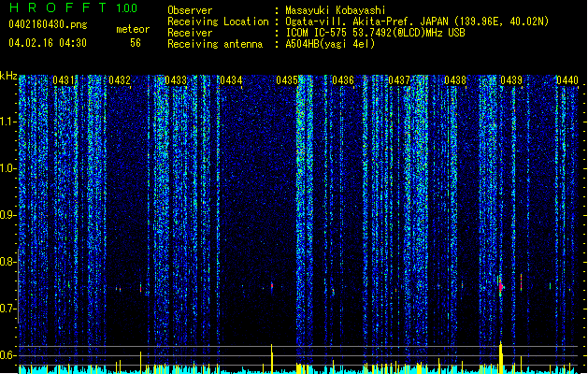Click the 1.0 frequency axis label

click(8, 168)
